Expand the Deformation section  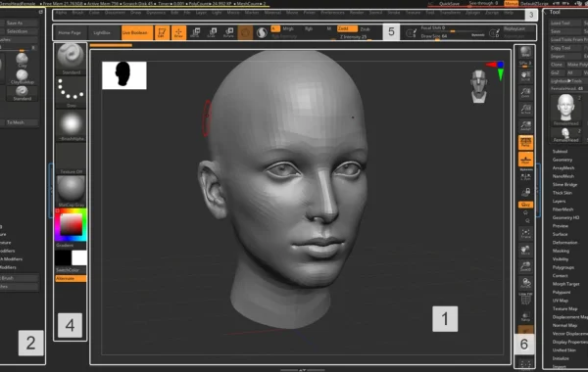(564, 243)
